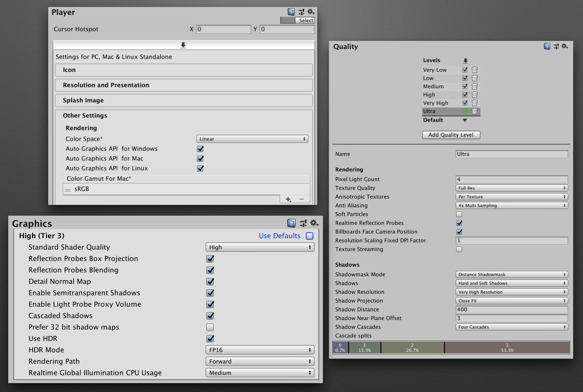
Task: Expand the Icon section
Action: click(x=184, y=70)
